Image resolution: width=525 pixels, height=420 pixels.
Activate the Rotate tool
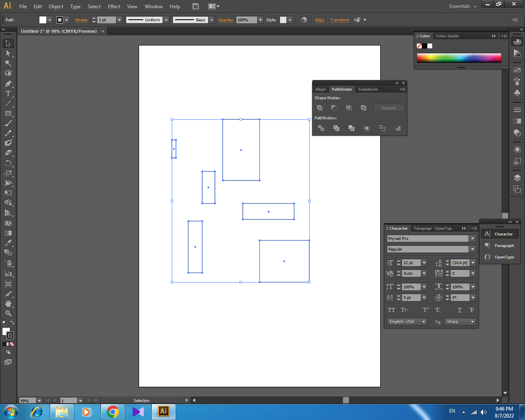(x=8, y=163)
